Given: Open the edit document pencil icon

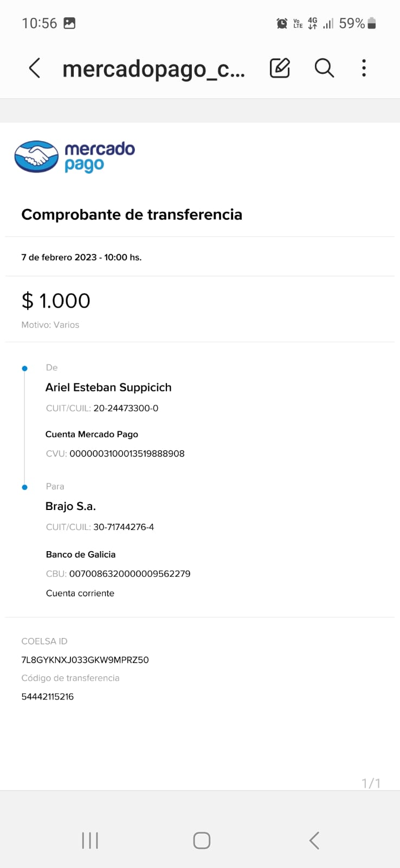Looking at the screenshot, I should [x=280, y=68].
